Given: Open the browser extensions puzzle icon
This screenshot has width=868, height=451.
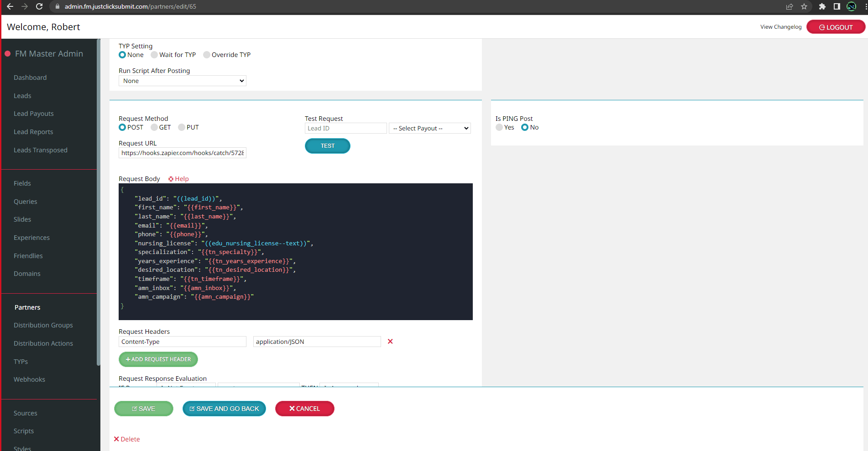Looking at the screenshot, I should coord(822,6).
